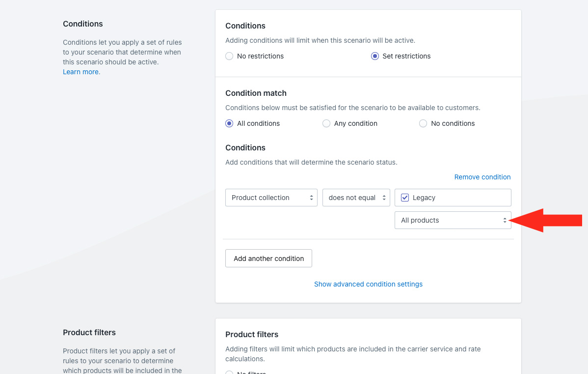Follow the Learn more link
The width and height of the screenshot is (588, 374).
(x=81, y=72)
